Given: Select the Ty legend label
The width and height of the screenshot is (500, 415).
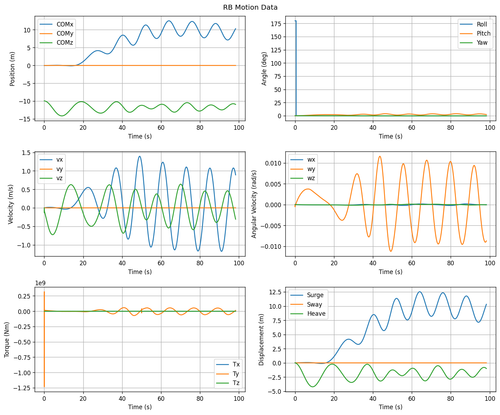Looking at the screenshot, I should [x=236, y=374].
